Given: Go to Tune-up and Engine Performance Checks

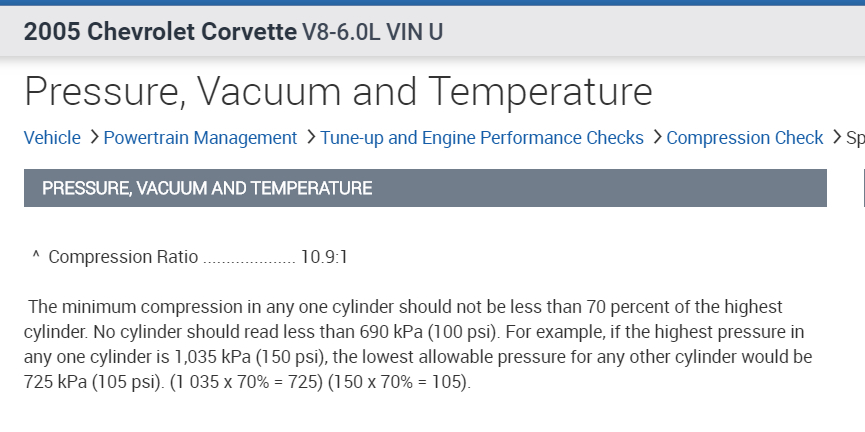Looking at the screenshot, I should [482, 138].
